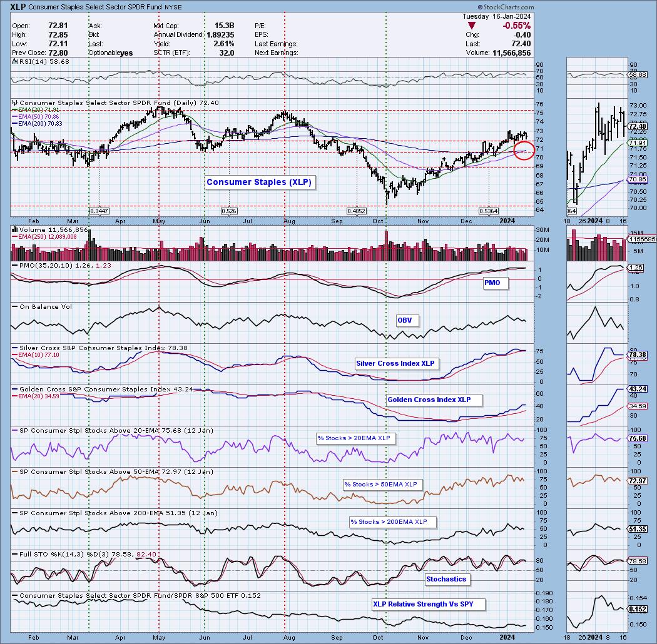Click the 72.40 last-price tag on the right axis
This screenshot has width=657, height=644.
pyautogui.click(x=638, y=126)
